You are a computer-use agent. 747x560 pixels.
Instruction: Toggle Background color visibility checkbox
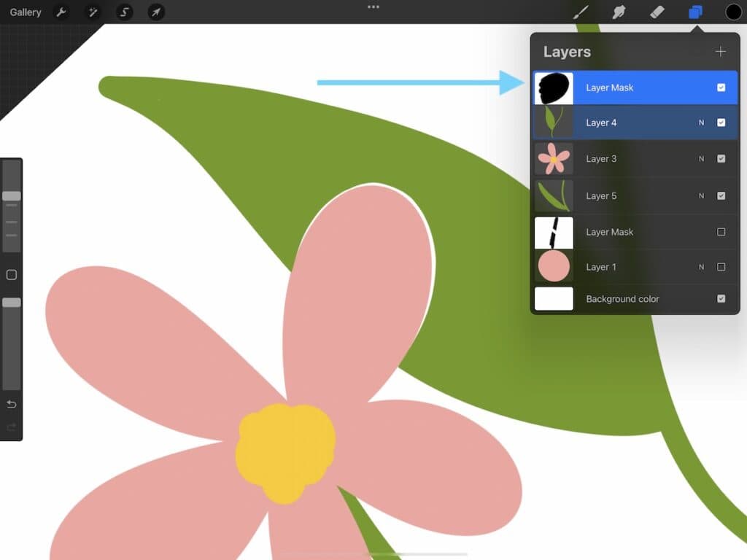721,299
